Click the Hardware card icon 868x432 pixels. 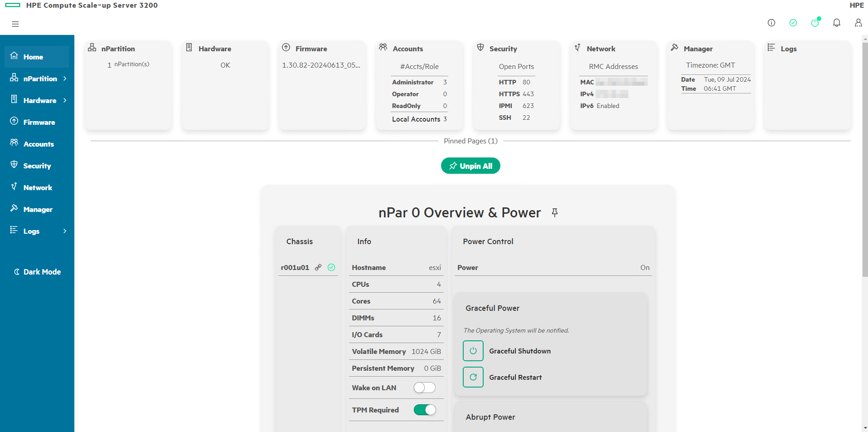coord(189,48)
